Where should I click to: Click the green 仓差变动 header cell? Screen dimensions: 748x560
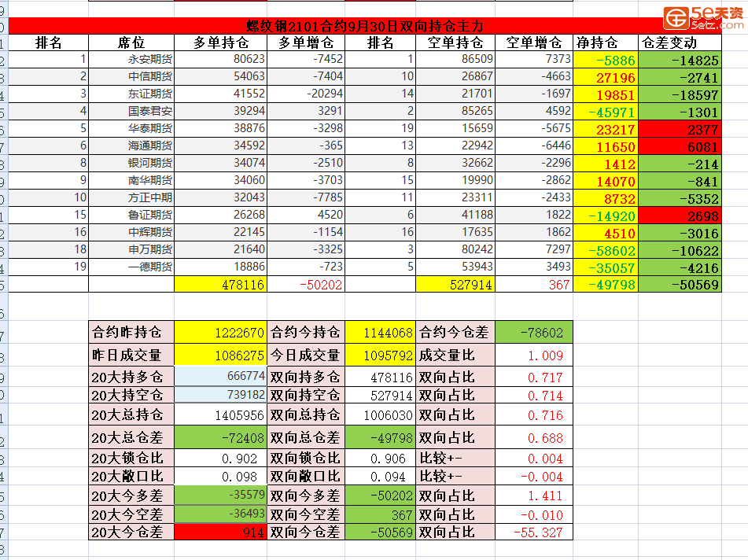680,43
